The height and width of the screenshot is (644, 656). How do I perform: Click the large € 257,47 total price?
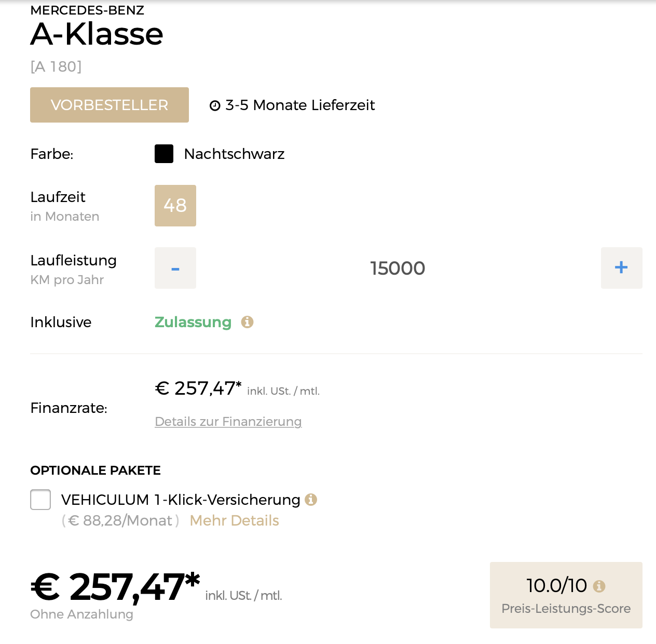tap(116, 587)
